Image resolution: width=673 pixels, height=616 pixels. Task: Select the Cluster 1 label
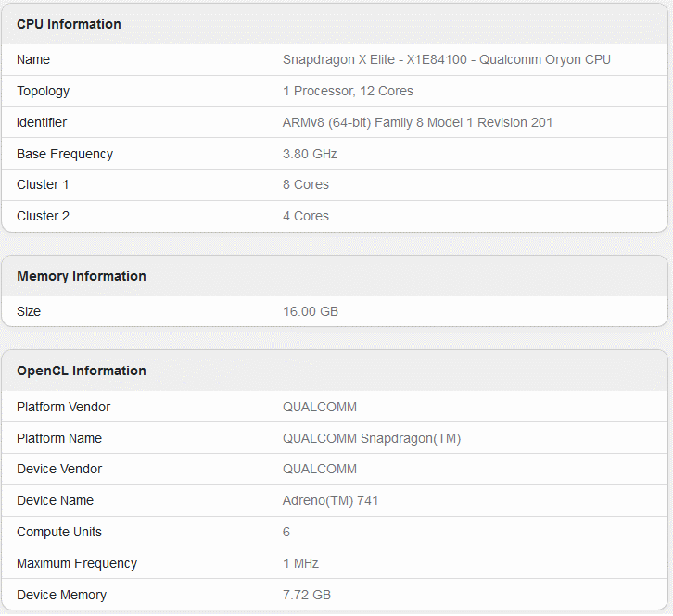coord(43,184)
